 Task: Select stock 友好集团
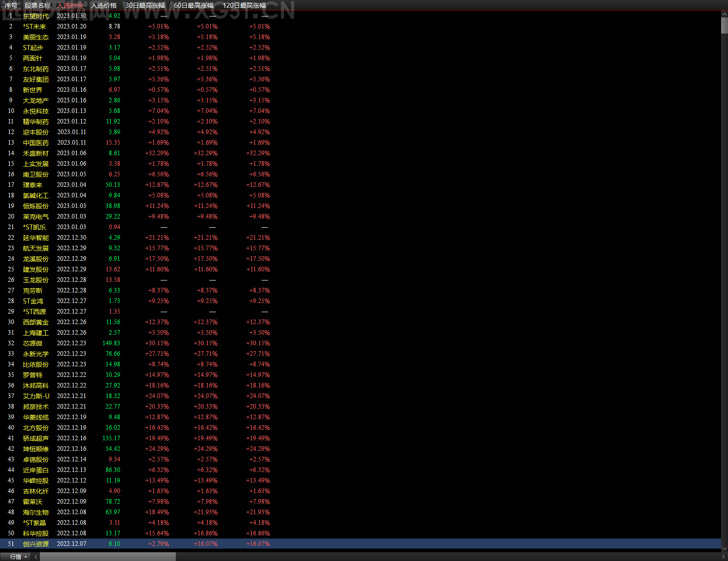point(36,79)
